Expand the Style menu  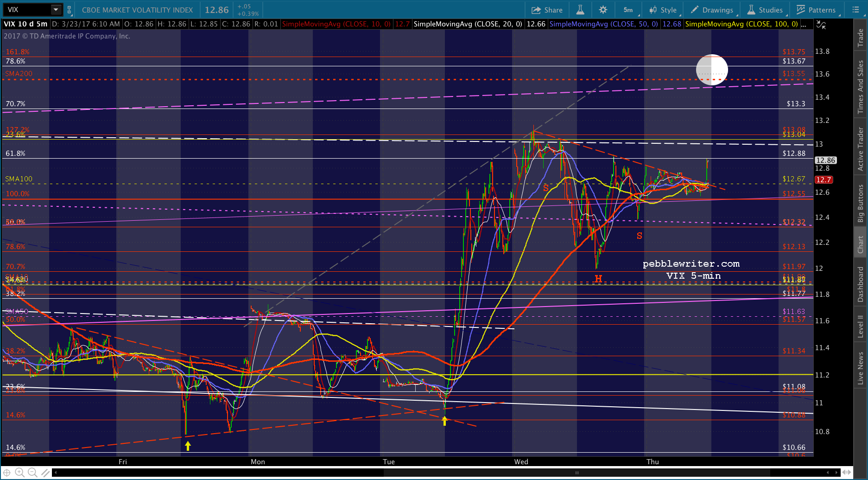(x=664, y=10)
